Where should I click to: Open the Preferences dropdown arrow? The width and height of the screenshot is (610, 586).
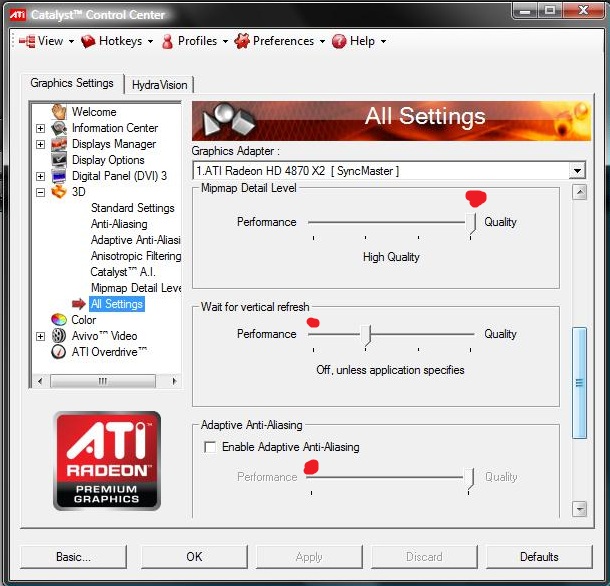click(x=323, y=41)
